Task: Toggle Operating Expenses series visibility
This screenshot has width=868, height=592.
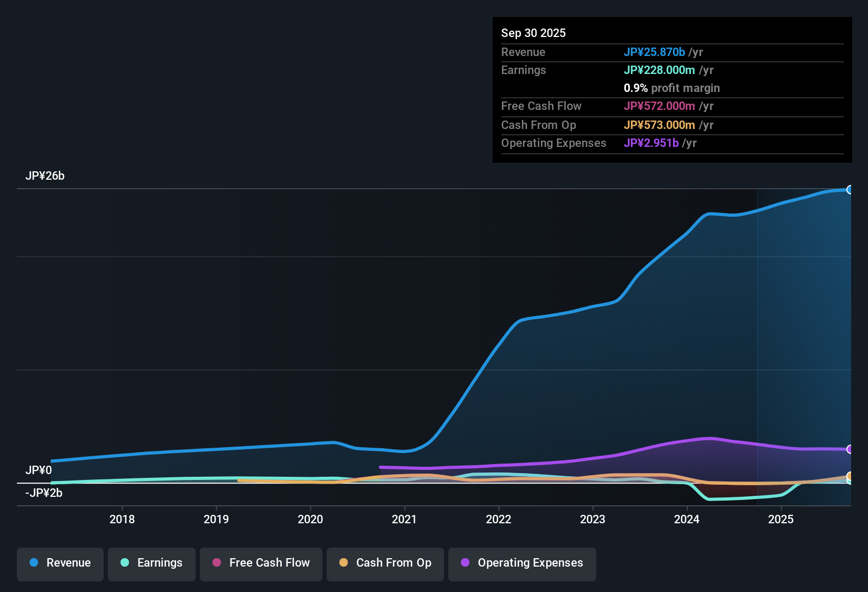Action: 522,563
